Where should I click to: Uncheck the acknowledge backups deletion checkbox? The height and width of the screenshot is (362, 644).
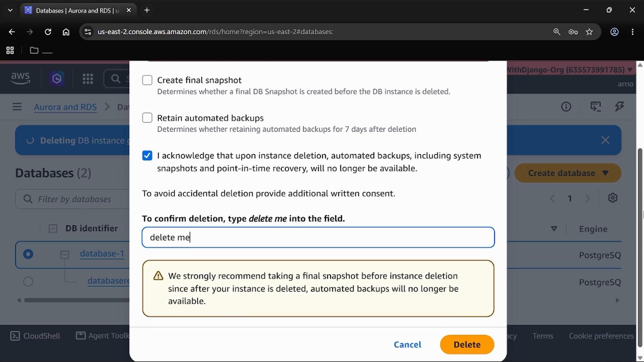click(147, 156)
